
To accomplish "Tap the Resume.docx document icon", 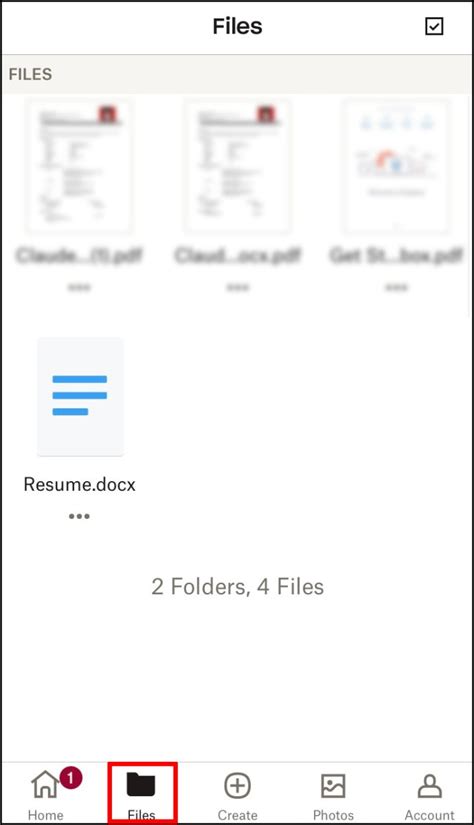I will 80,397.
